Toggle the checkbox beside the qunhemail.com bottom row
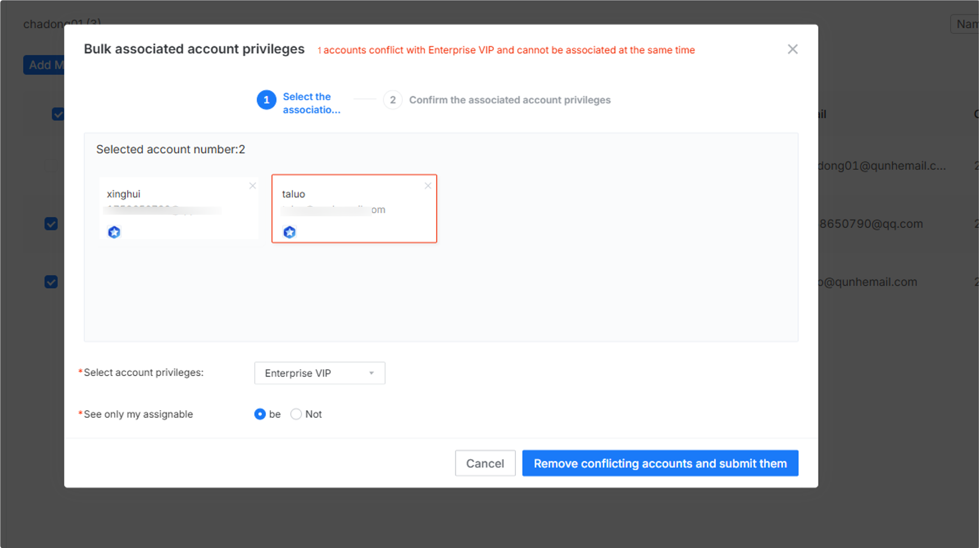The width and height of the screenshot is (980, 548). click(51, 282)
